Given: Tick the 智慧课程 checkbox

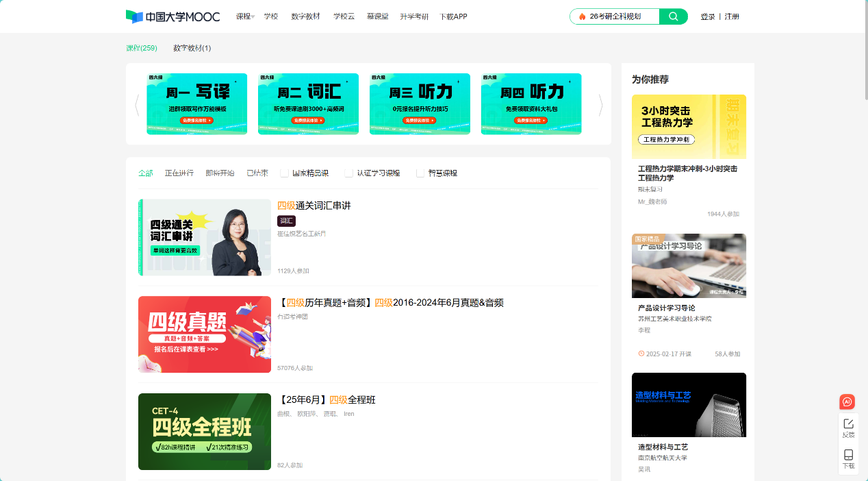Looking at the screenshot, I should click(x=420, y=173).
